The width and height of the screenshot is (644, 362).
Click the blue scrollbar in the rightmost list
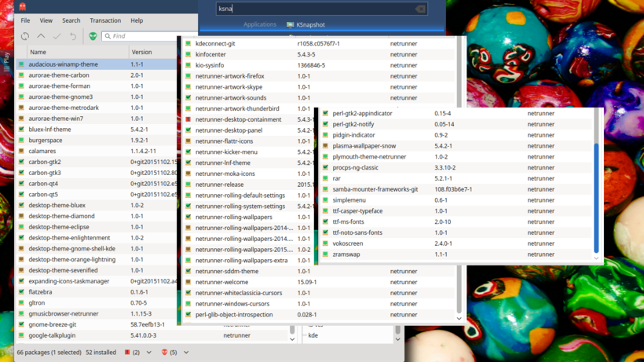(x=596, y=197)
